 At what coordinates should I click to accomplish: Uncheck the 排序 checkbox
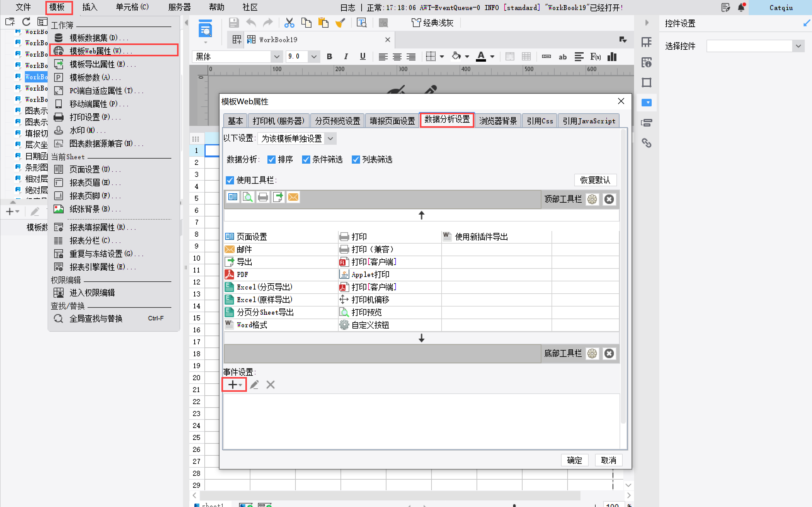click(x=272, y=160)
